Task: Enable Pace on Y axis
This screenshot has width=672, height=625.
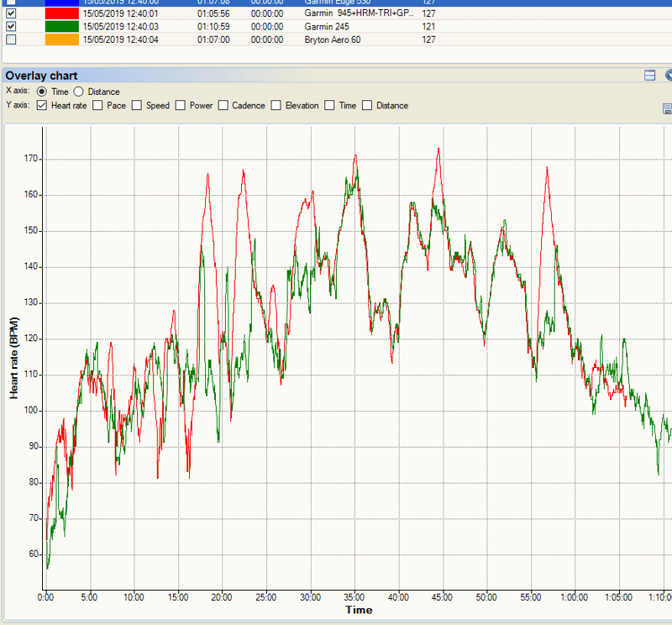Action: [x=97, y=106]
